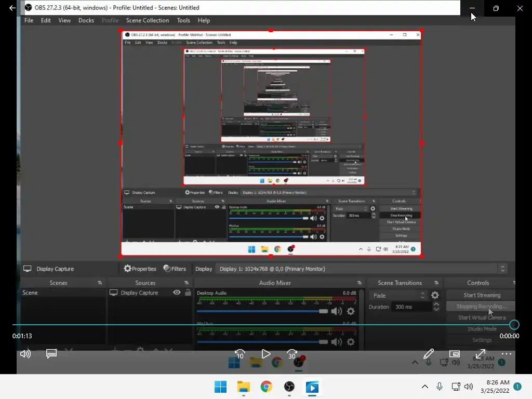Open Desktop Audio gear settings
Viewport: 532px width, 399px height.
click(351, 311)
